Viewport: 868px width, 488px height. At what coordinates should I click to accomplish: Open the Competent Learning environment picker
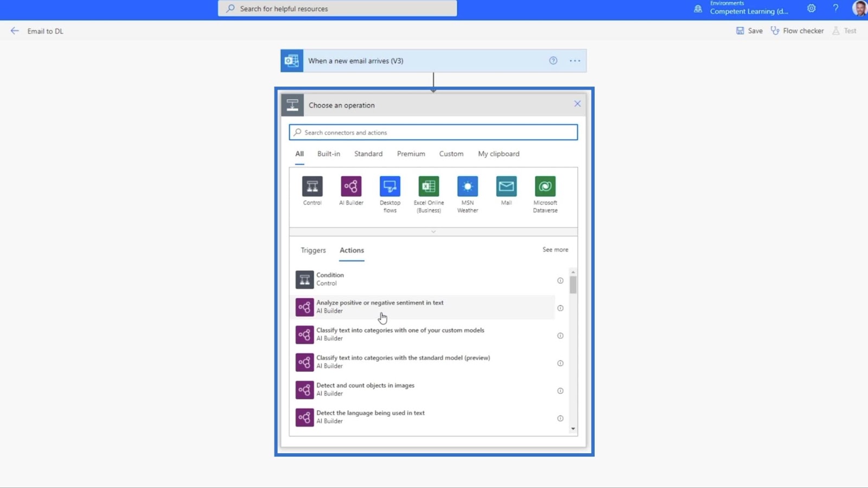749,11
